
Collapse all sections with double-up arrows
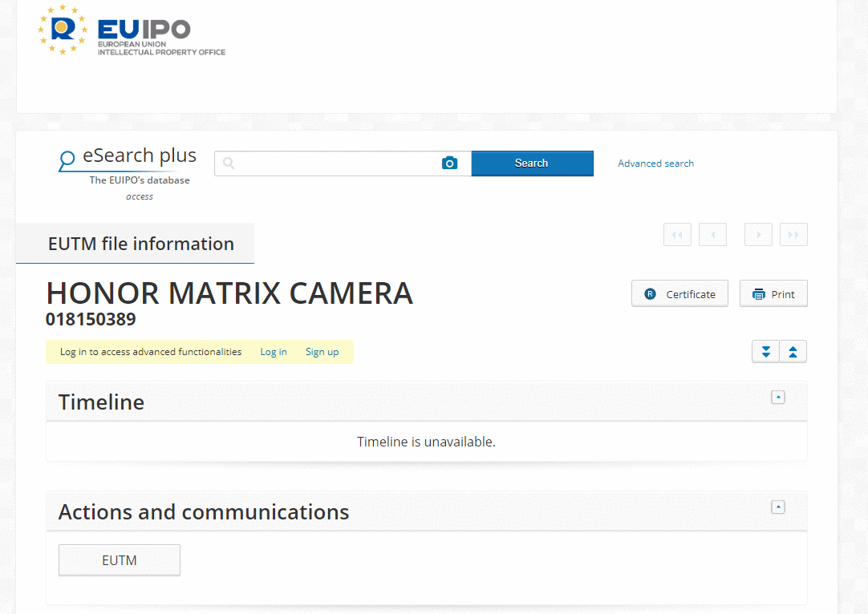coord(793,352)
